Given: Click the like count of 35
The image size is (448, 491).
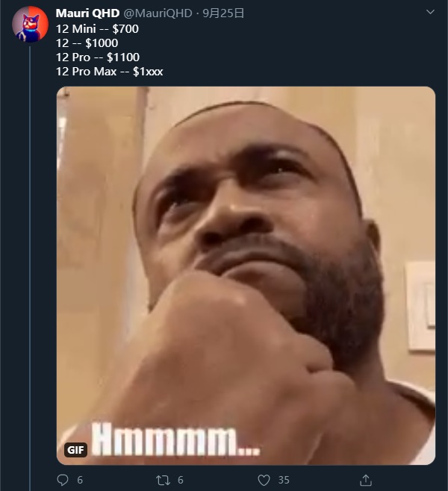Looking at the screenshot, I should point(284,480).
